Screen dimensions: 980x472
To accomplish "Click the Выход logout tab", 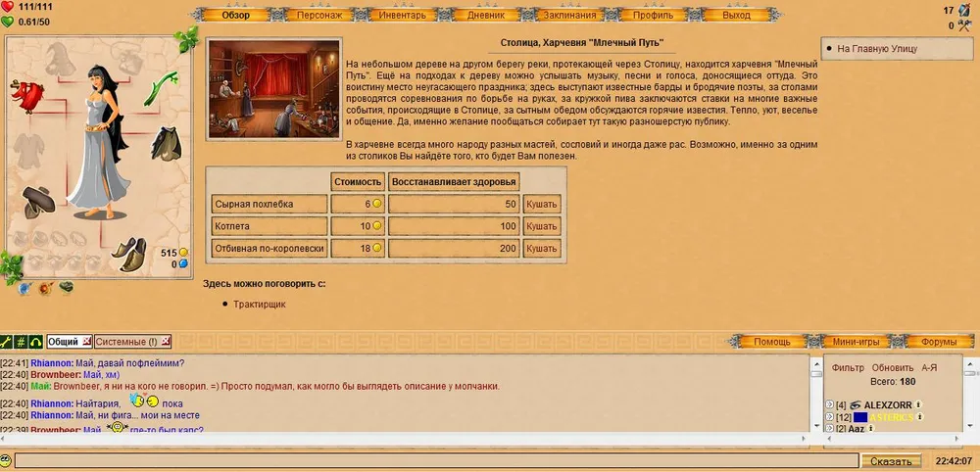I will coord(736,15).
